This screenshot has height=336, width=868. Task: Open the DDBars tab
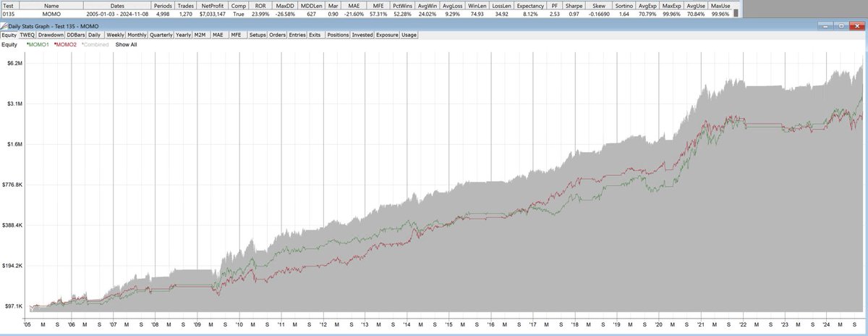pos(76,34)
